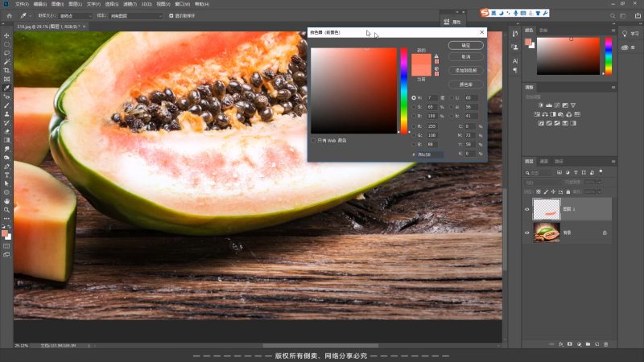Select the Move tool
This screenshot has width=644, height=362.
pyautogui.click(x=7, y=36)
